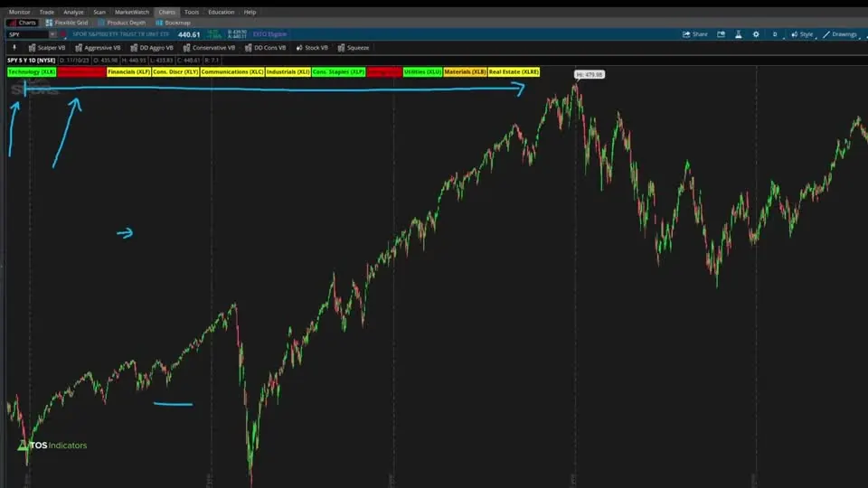Click the red symbol link color indicator
Image resolution: width=868 pixels, height=488 pixels.
point(64,34)
